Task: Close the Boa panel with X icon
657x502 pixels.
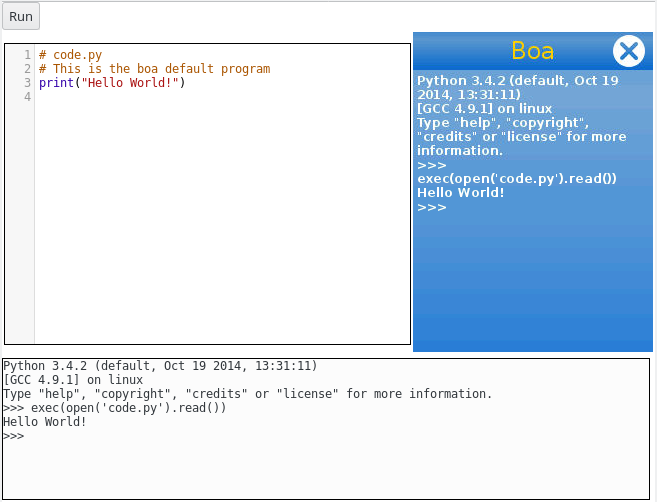Action: tap(629, 51)
